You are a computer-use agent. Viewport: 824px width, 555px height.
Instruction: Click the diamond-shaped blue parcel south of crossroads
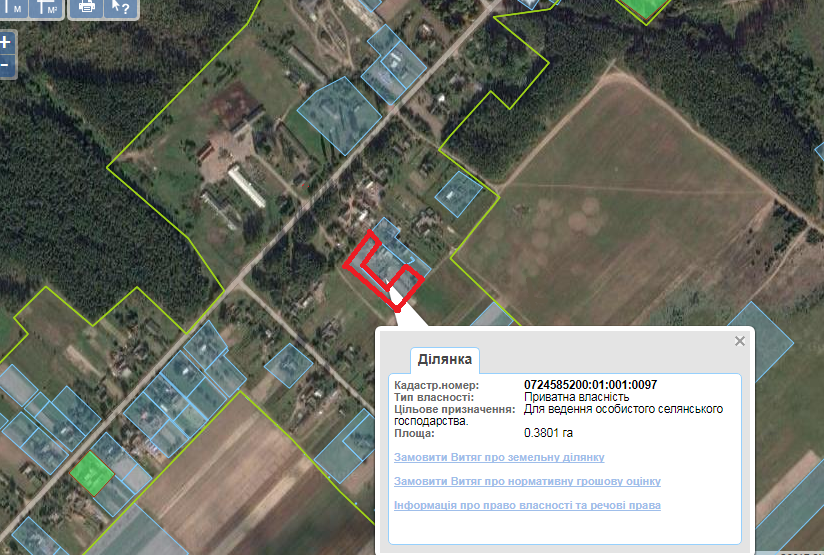click(288, 365)
